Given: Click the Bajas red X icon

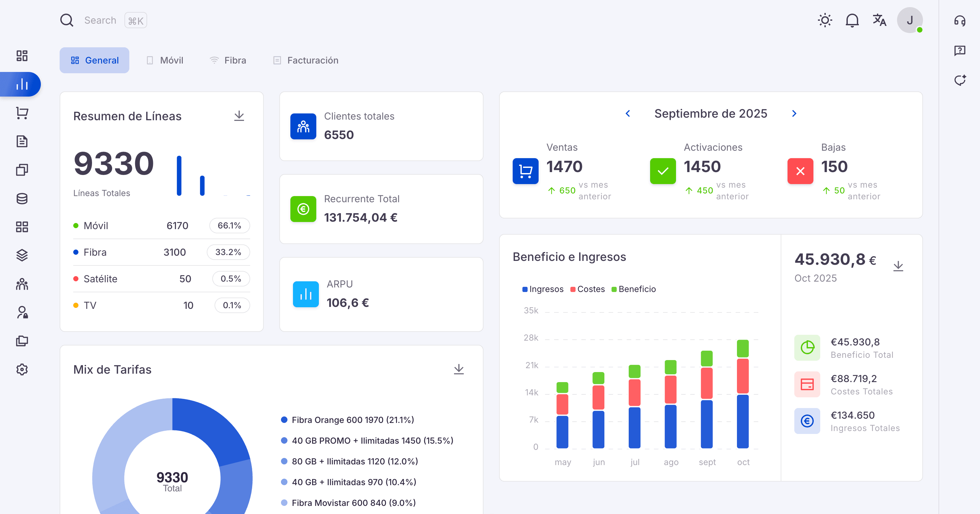Looking at the screenshot, I should (800, 171).
